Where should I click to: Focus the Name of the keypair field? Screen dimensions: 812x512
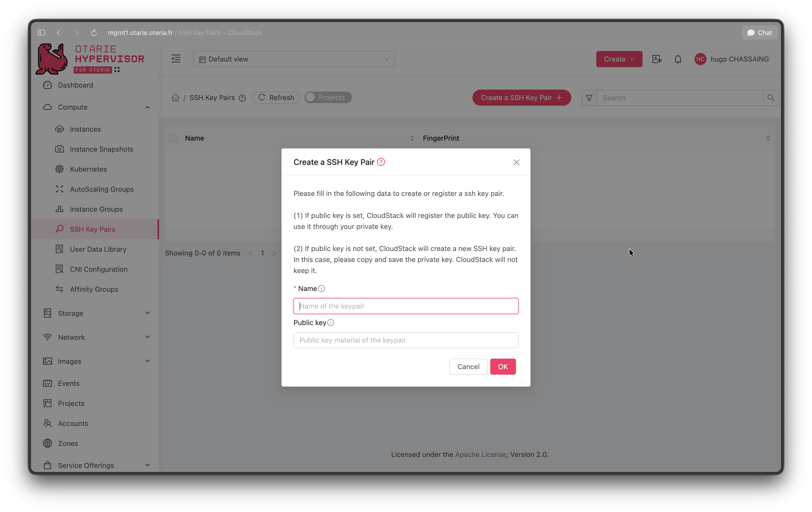(x=406, y=306)
